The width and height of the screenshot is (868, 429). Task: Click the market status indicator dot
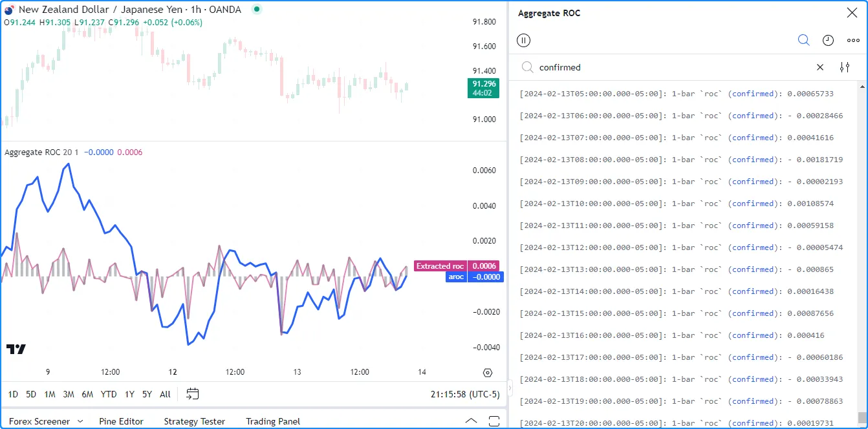pos(257,10)
